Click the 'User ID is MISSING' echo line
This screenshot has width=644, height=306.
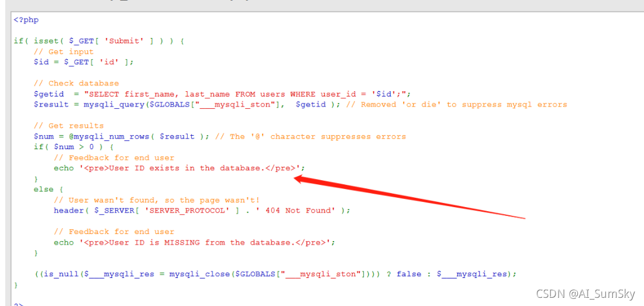point(195,242)
